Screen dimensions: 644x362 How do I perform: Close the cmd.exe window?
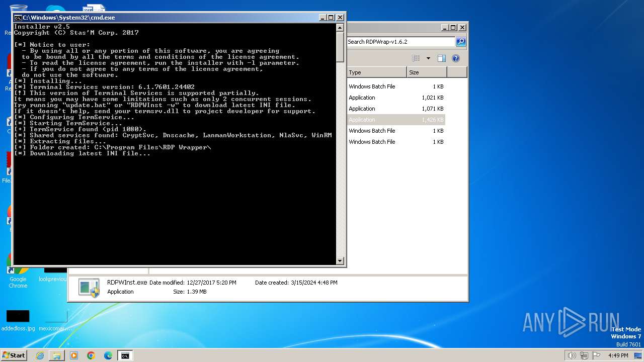340,18
